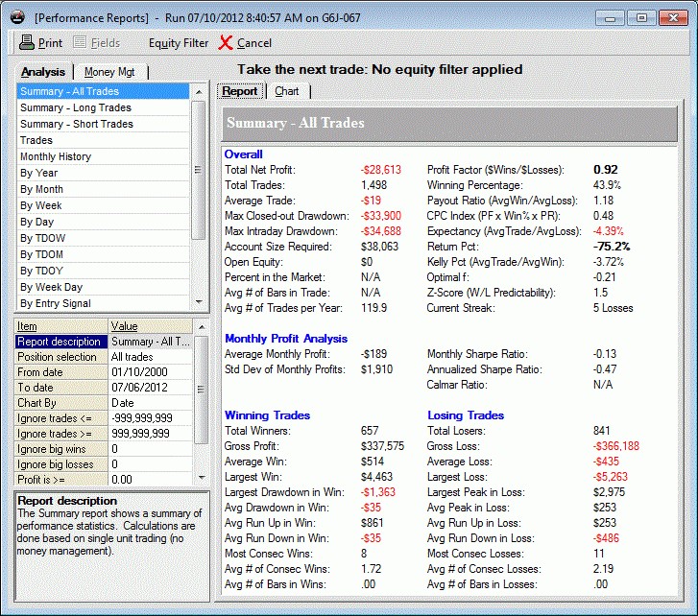Switch to the Money Mgt tab
The image size is (698, 616).
[x=111, y=72]
